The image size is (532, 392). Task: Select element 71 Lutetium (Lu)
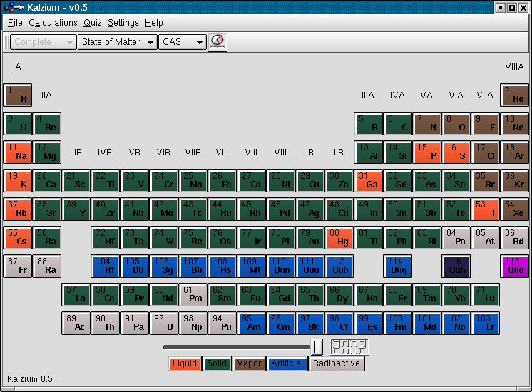click(x=485, y=294)
